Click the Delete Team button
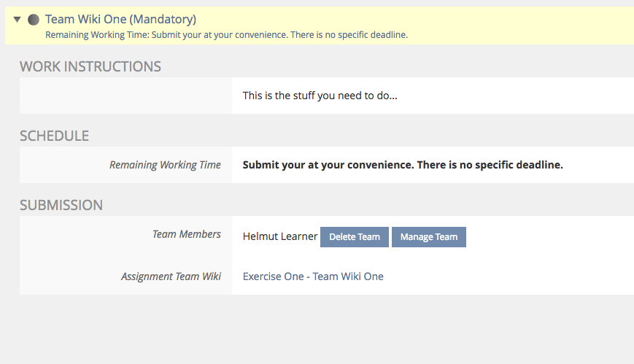Image resolution: width=634 pixels, height=364 pixels. 355,237
